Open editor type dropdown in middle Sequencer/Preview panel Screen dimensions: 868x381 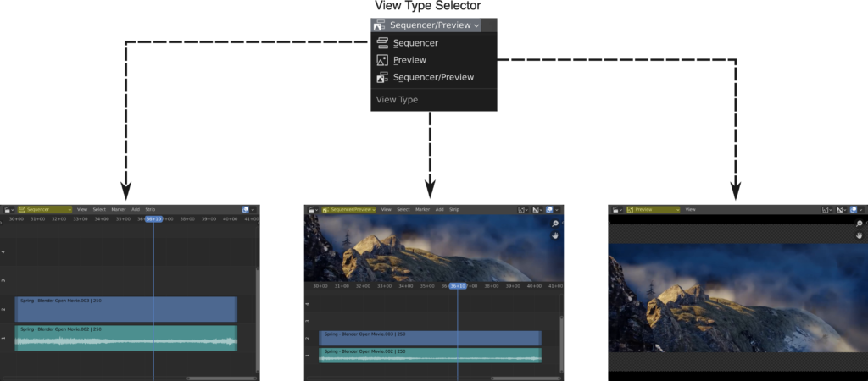tap(314, 210)
